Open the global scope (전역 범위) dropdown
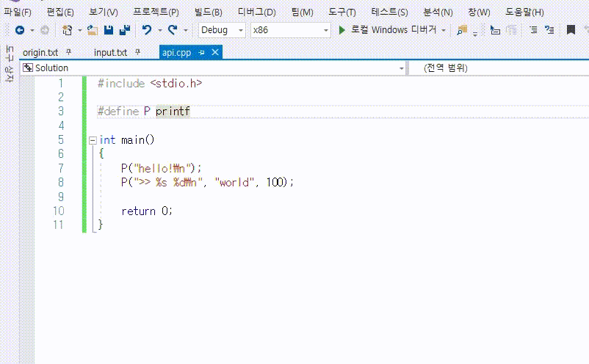Screen dimensions: 589x364 click(499, 68)
